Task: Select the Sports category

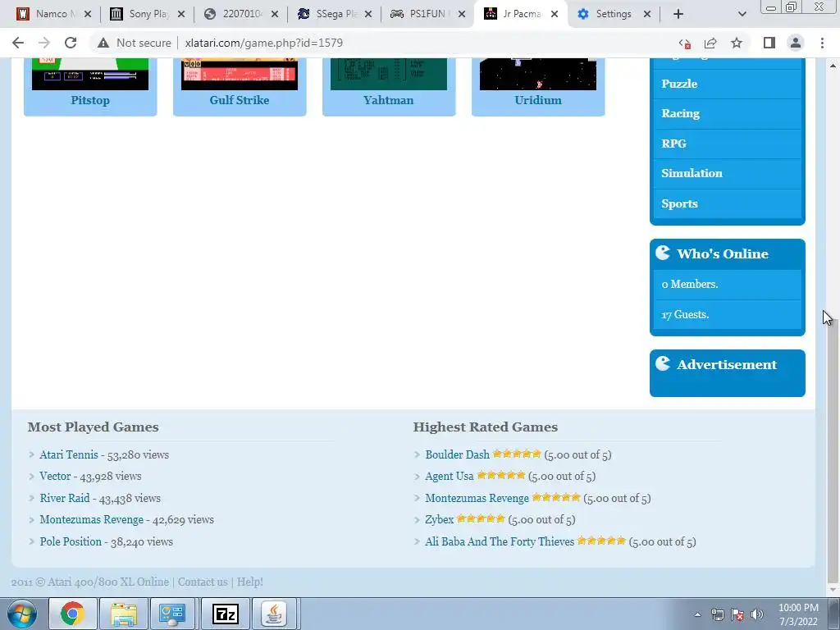Action: click(727, 203)
